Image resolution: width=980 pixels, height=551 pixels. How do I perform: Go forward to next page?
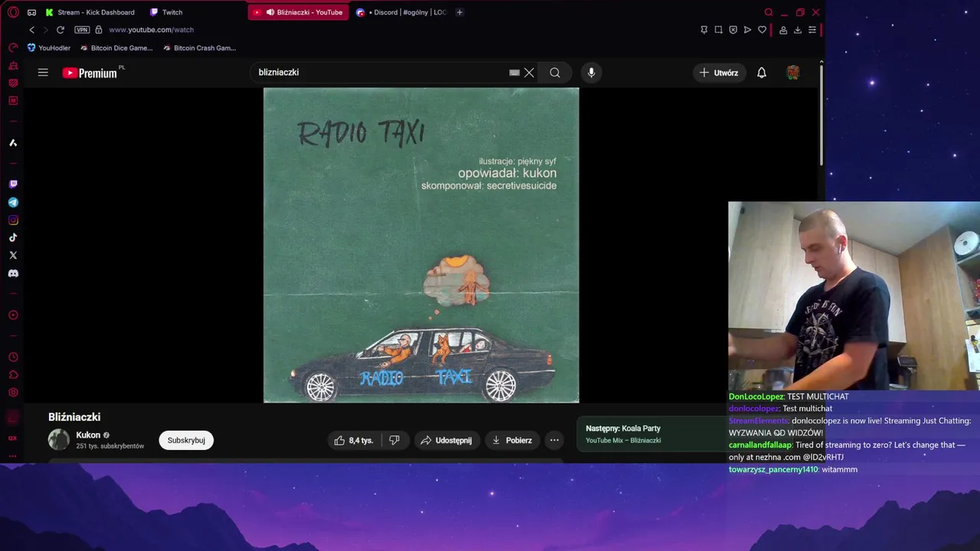pyautogui.click(x=45, y=30)
